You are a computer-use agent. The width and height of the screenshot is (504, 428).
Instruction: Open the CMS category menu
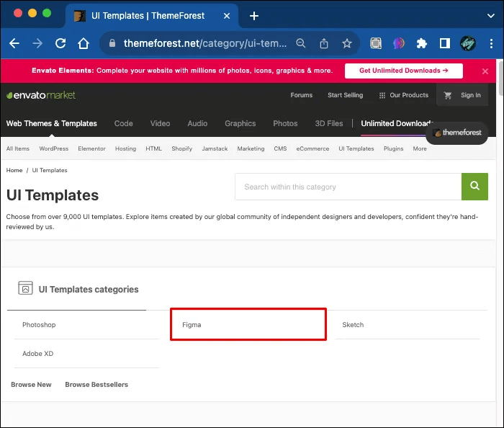[x=280, y=148]
